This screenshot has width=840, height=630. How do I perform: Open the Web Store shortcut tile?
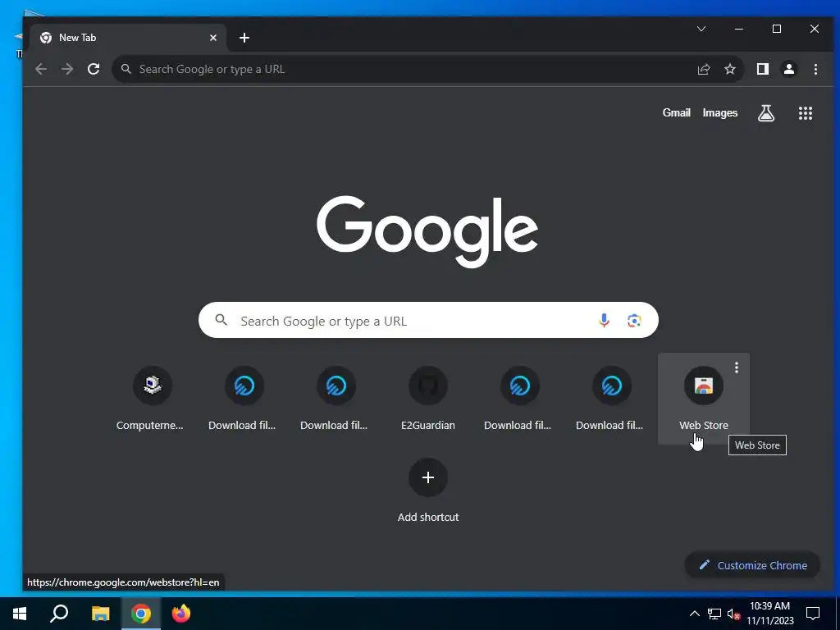point(703,399)
